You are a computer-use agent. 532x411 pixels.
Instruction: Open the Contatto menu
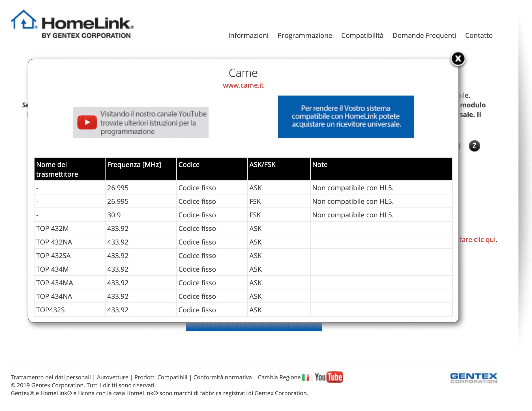click(x=479, y=35)
